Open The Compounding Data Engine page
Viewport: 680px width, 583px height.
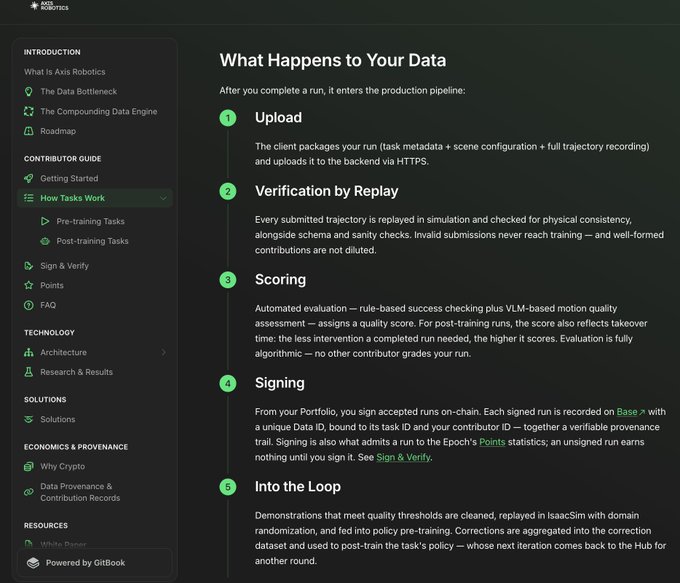(x=98, y=111)
